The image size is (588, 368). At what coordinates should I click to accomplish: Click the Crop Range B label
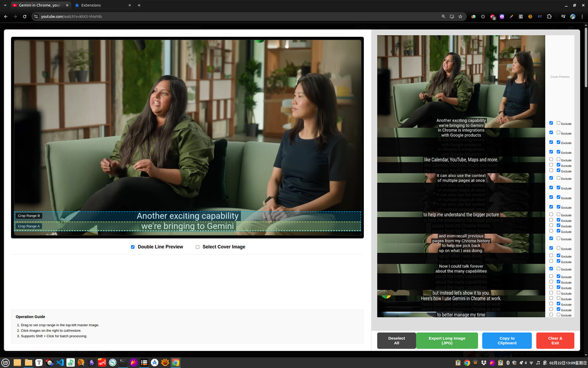(29, 216)
